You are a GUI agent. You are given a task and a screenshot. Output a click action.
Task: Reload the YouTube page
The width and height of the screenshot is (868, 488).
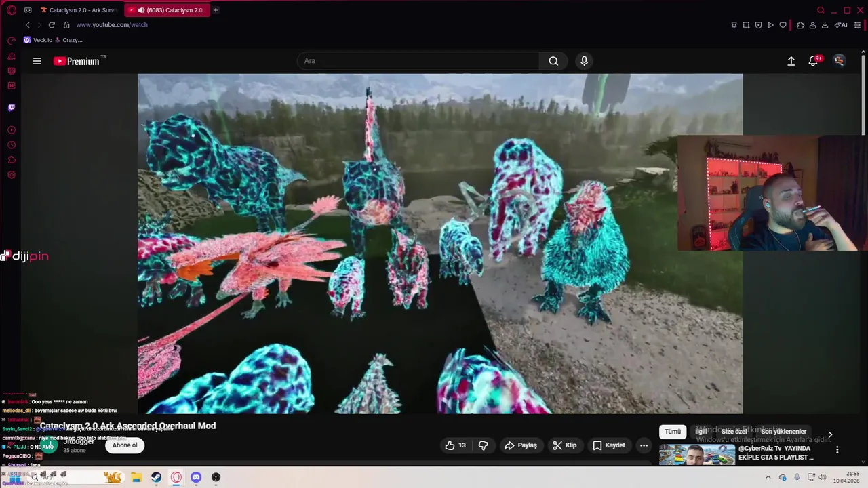tap(52, 25)
